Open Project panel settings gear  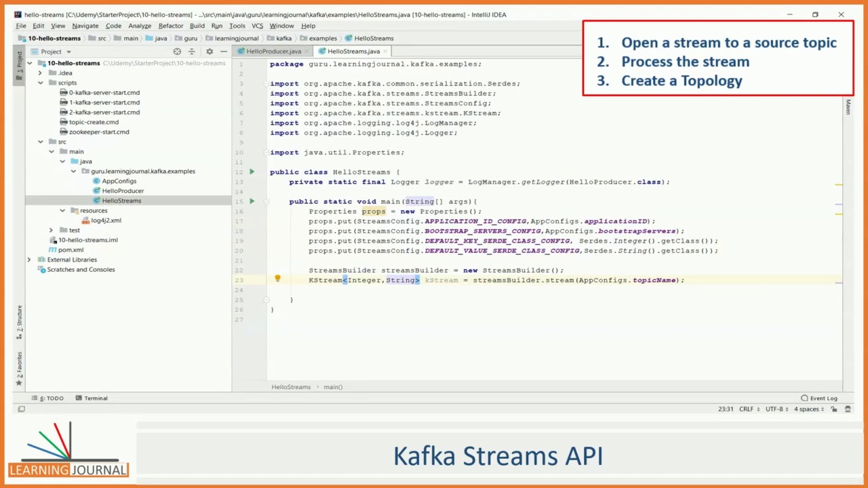click(209, 52)
